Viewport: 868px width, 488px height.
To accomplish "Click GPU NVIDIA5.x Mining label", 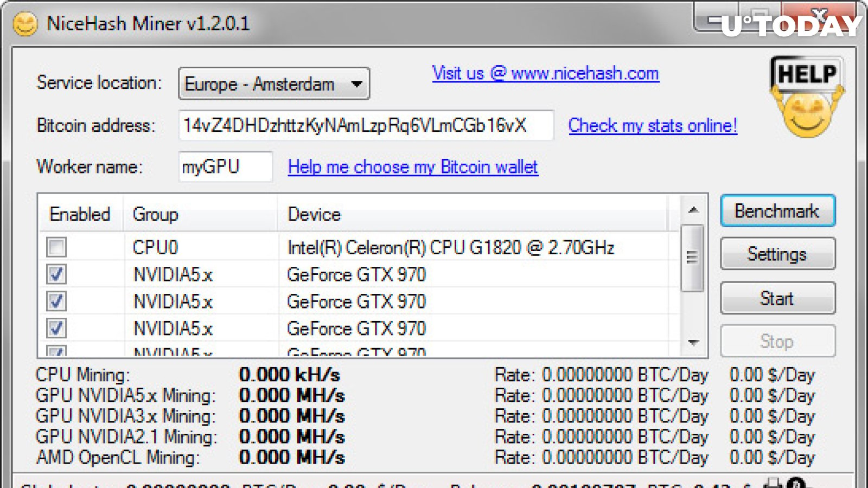I will click(x=126, y=395).
